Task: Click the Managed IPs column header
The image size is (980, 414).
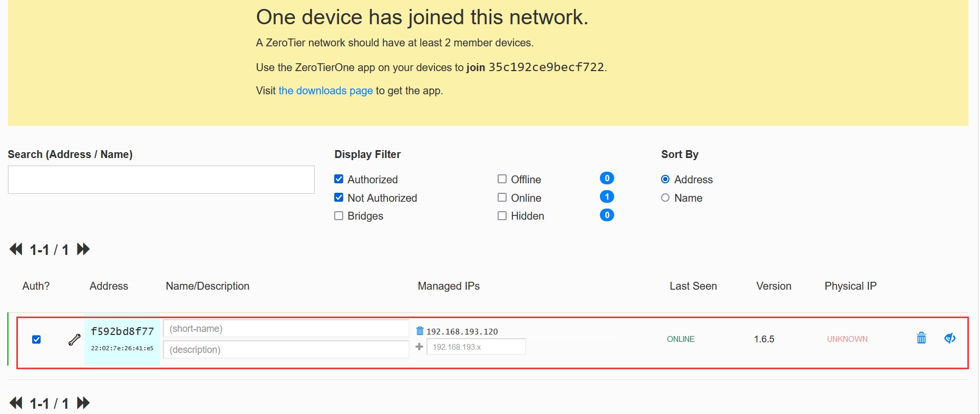Action: coord(449,286)
